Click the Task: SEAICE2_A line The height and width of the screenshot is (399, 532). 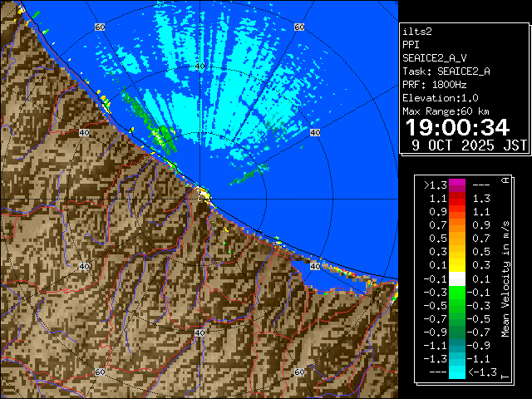pyautogui.click(x=446, y=71)
